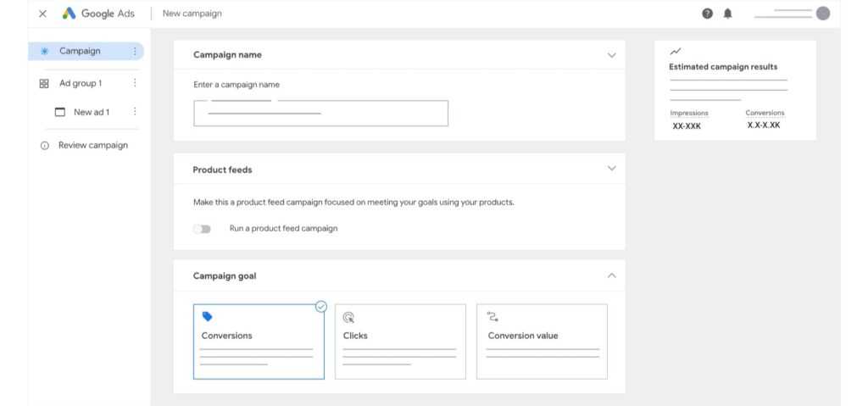Viewport: 868px width, 406px height.
Task: Click the user account avatar
Action: coord(822,14)
